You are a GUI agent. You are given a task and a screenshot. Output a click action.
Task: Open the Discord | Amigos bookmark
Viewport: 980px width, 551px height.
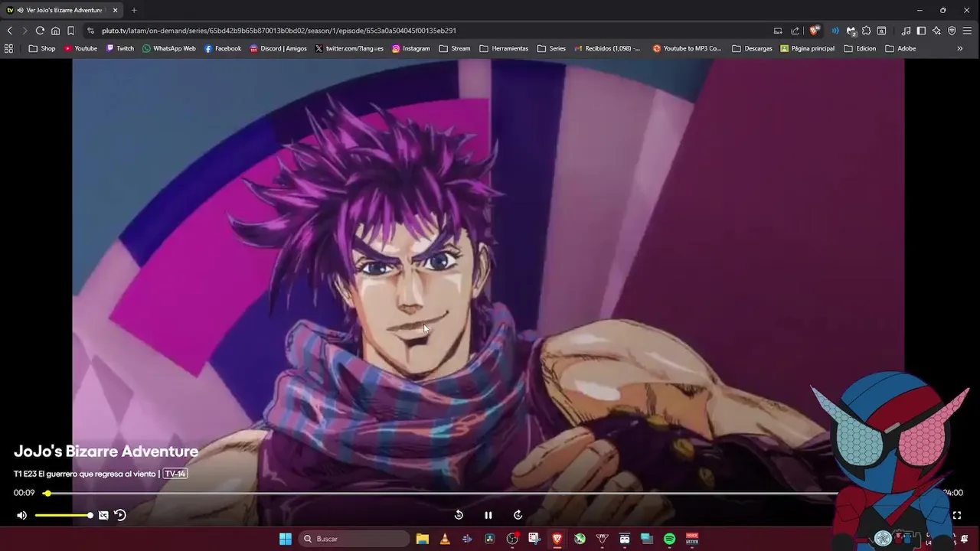[x=279, y=48]
